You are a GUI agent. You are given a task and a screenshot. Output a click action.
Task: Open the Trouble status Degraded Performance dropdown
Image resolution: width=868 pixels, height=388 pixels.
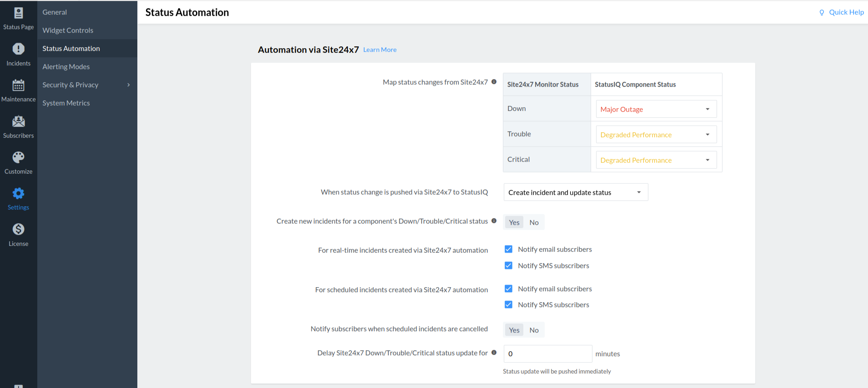point(656,134)
